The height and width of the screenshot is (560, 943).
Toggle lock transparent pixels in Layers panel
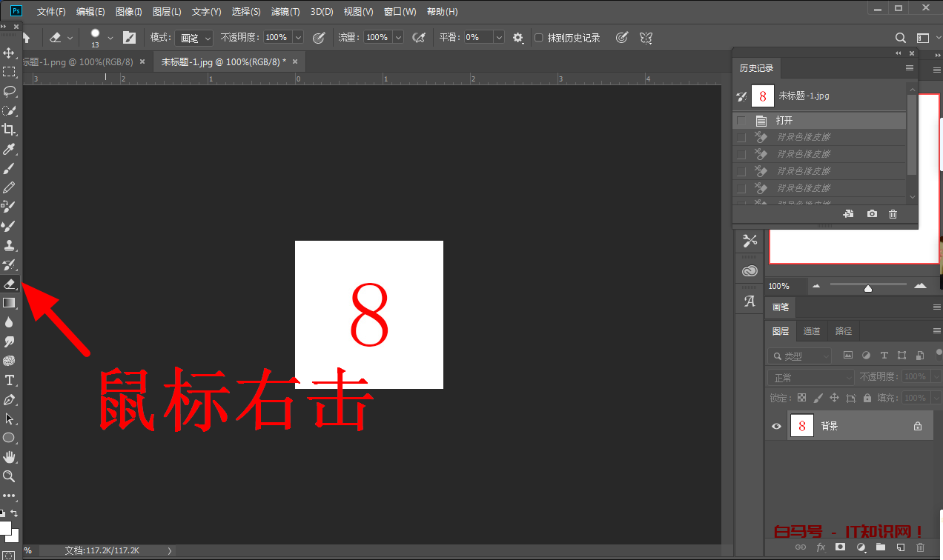coord(801,398)
